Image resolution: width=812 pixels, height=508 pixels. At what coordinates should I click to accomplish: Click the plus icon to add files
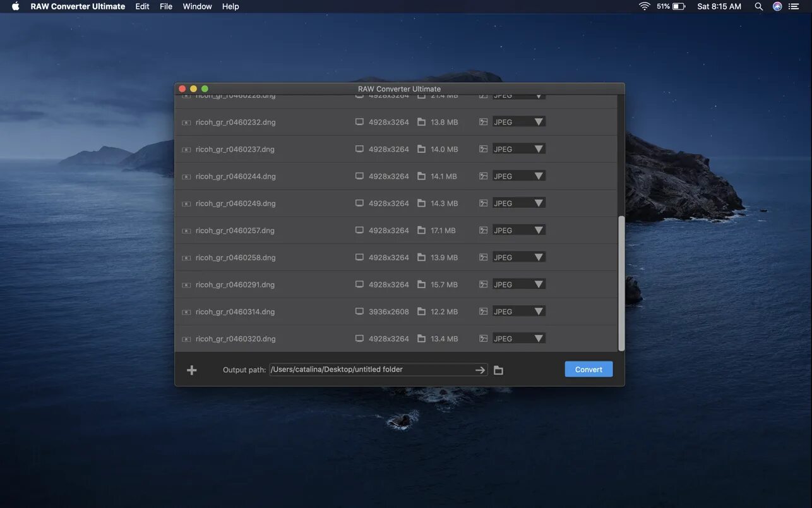pyautogui.click(x=192, y=370)
